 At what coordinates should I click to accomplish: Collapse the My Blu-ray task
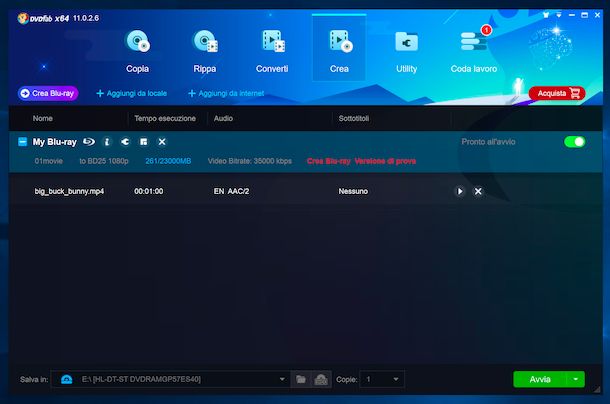click(23, 142)
